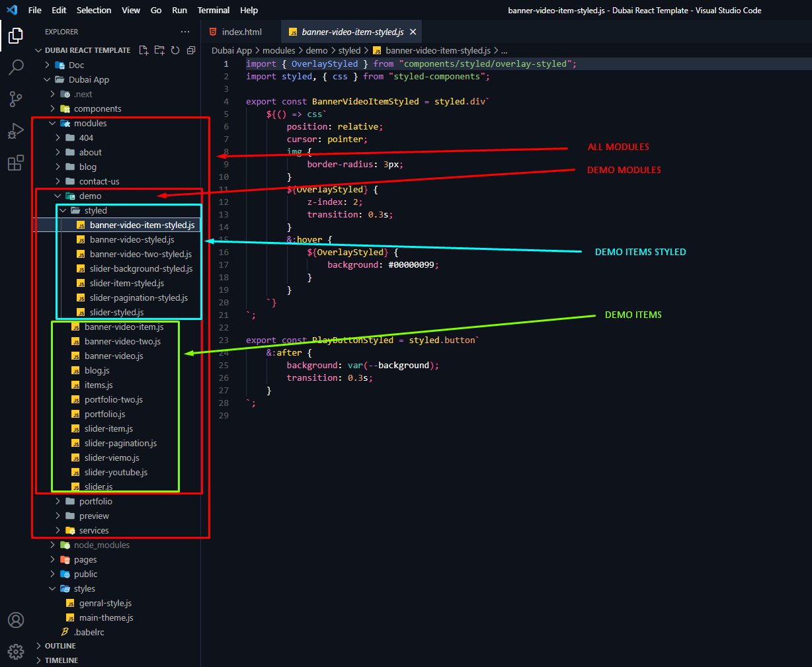This screenshot has width=812, height=667.
Task: Switch to the index.html tab
Action: (241, 32)
